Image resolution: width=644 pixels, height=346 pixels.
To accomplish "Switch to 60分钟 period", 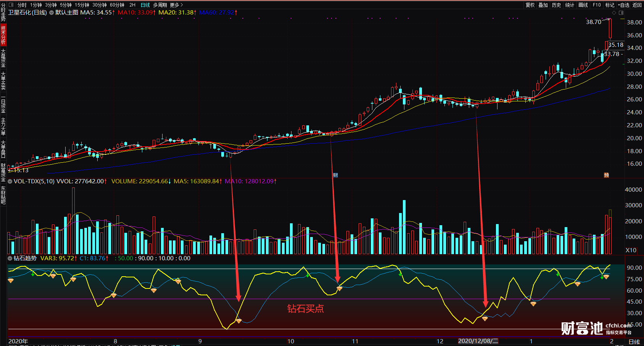I will 117,5.
